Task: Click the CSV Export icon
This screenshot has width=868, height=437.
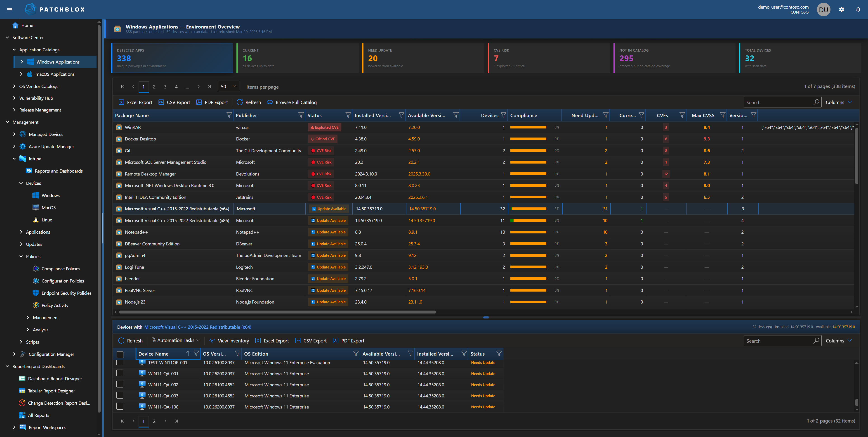Action: point(161,102)
